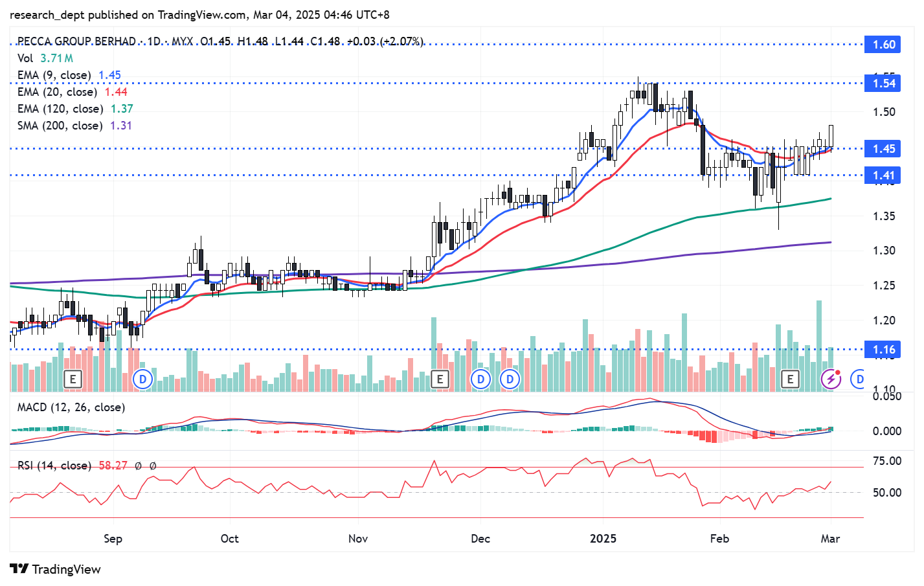Click the PECCA GROUP BERHAD symbol title
This screenshot has width=924, height=586.
pos(76,41)
